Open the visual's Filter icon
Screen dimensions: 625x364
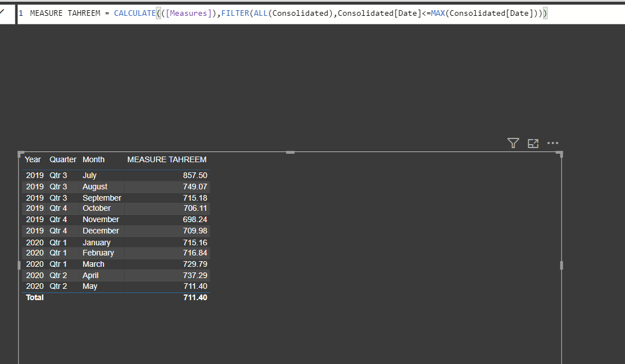(513, 143)
